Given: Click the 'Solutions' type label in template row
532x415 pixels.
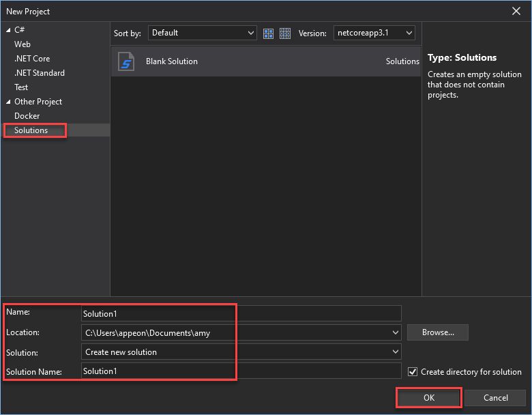Looking at the screenshot, I should [x=402, y=61].
